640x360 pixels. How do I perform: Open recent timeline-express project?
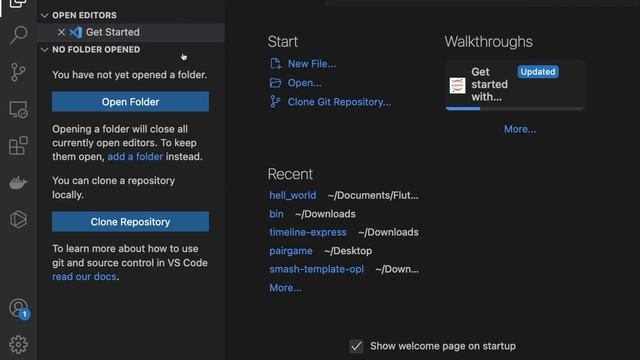coord(308,232)
